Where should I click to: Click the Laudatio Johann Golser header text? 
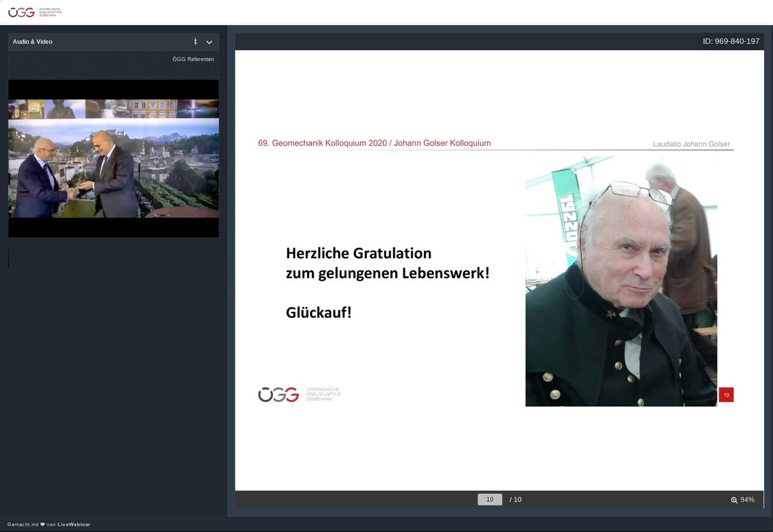[691, 144]
